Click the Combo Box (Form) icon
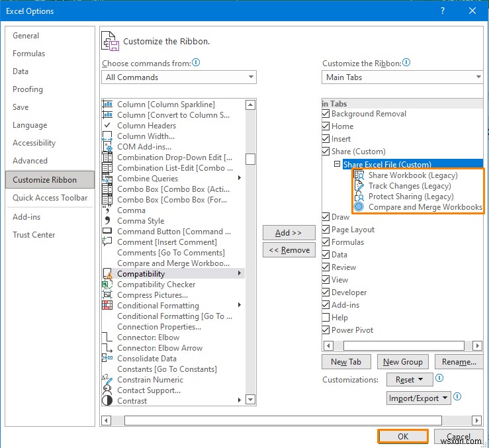Image resolution: width=489 pixels, height=448 pixels. (107, 200)
